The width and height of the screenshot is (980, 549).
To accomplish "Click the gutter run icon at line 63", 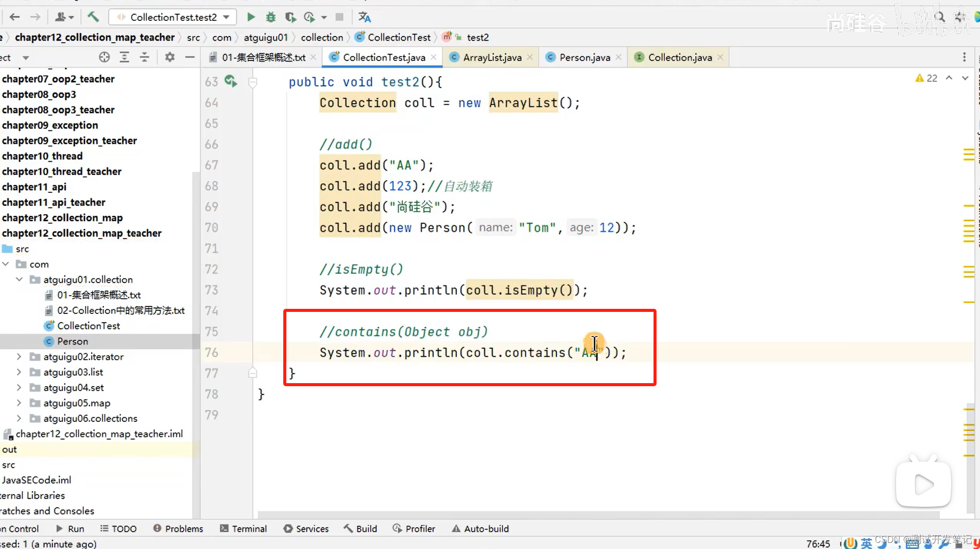I will point(231,81).
